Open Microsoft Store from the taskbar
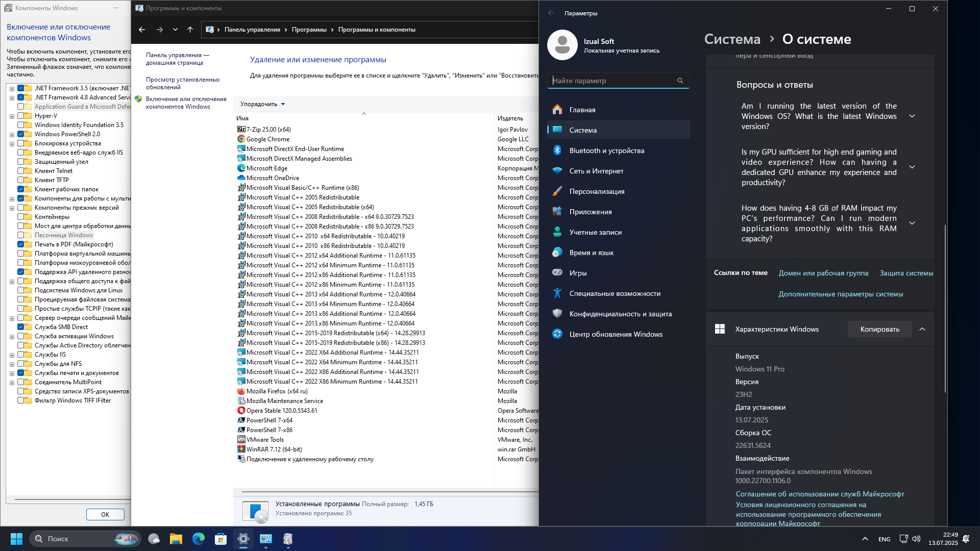Image resolution: width=980 pixels, height=551 pixels. click(x=221, y=539)
